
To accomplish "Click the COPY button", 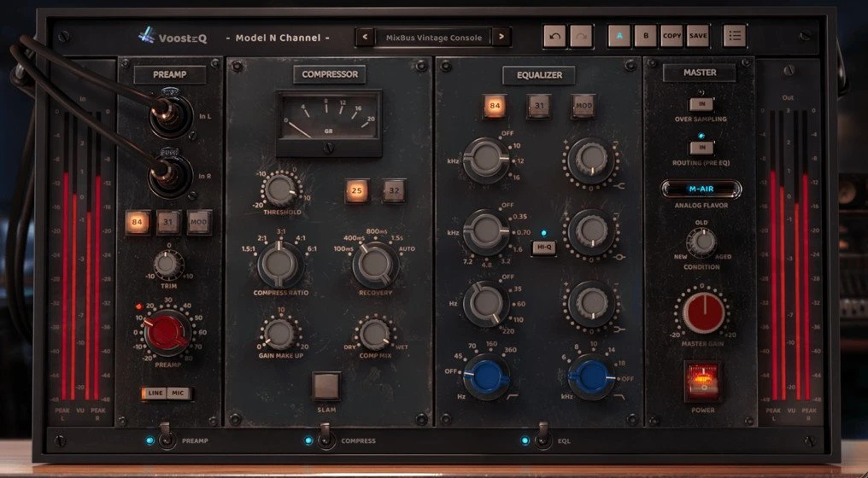I will point(672,36).
